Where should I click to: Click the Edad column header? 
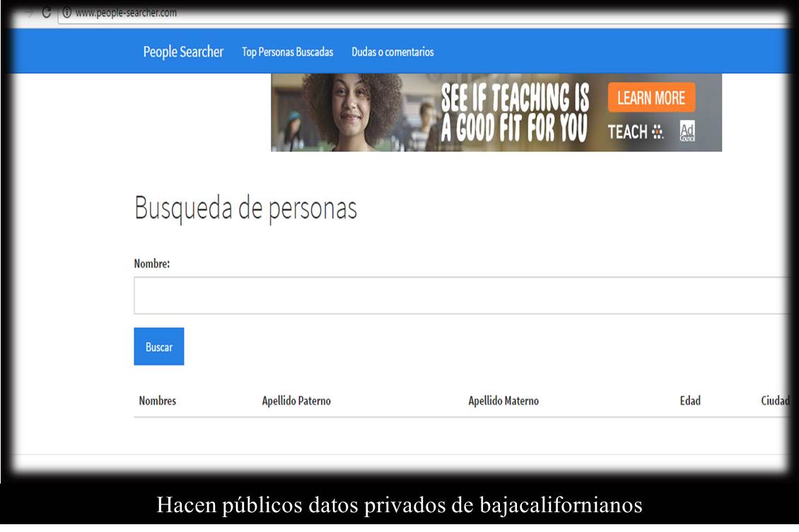[690, 401]
